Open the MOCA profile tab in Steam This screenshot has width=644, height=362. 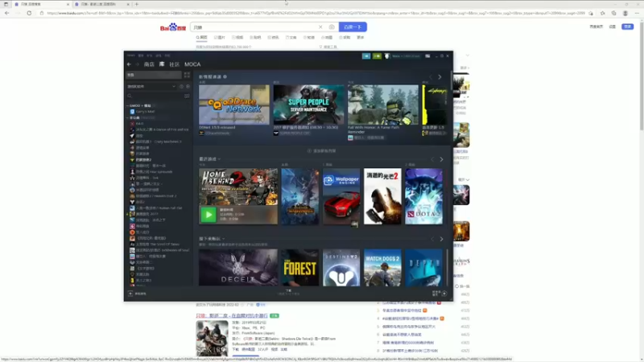(x=192, y=64)
